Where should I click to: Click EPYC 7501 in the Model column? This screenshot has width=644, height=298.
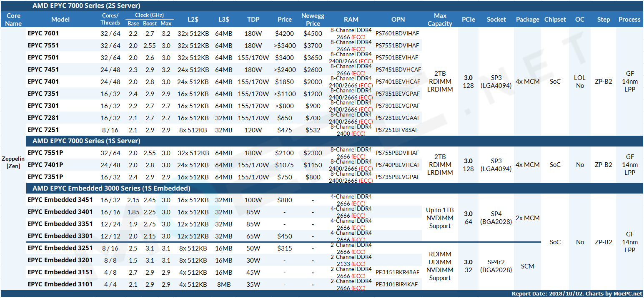click(x=43, y=57)
